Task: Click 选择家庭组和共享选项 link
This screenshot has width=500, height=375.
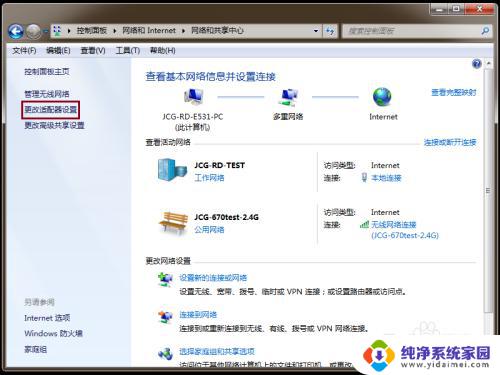Action: point(217,351)
